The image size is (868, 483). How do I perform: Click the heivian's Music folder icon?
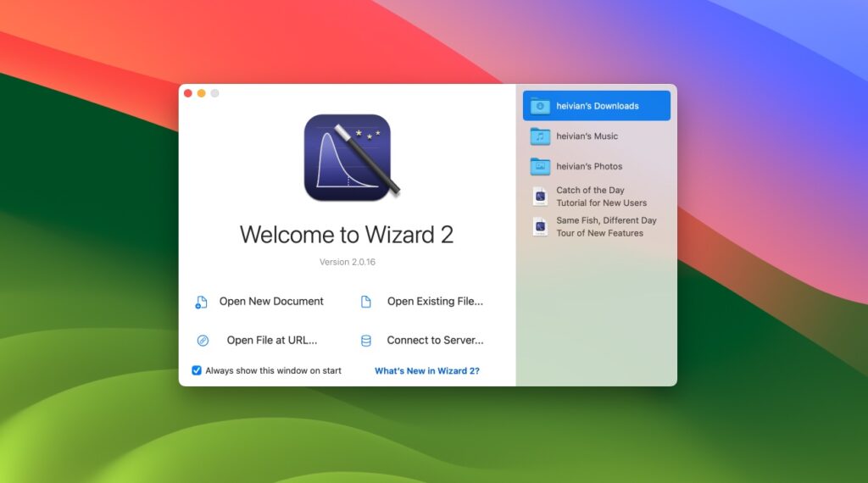pos(540,136)
